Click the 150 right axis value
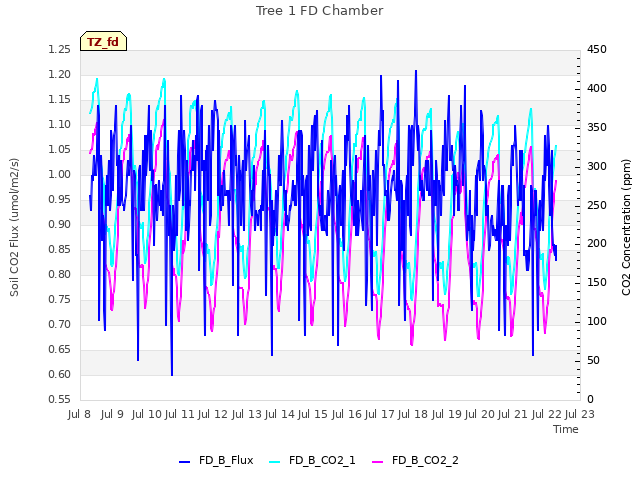The image size is (640, 480). pos(597,283)
